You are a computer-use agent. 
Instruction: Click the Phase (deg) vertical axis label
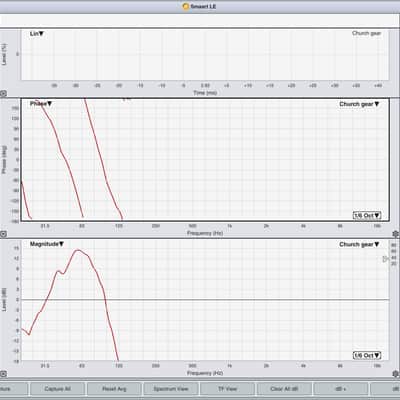(x=4, y=159)
